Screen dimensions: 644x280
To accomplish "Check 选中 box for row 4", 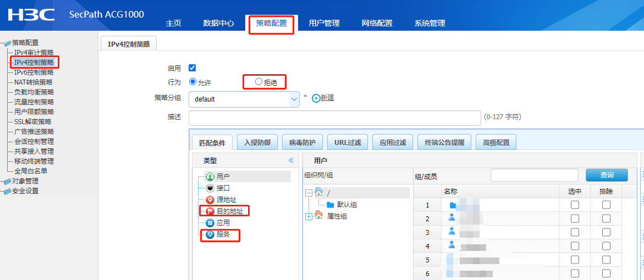I will tap(575, 246).
